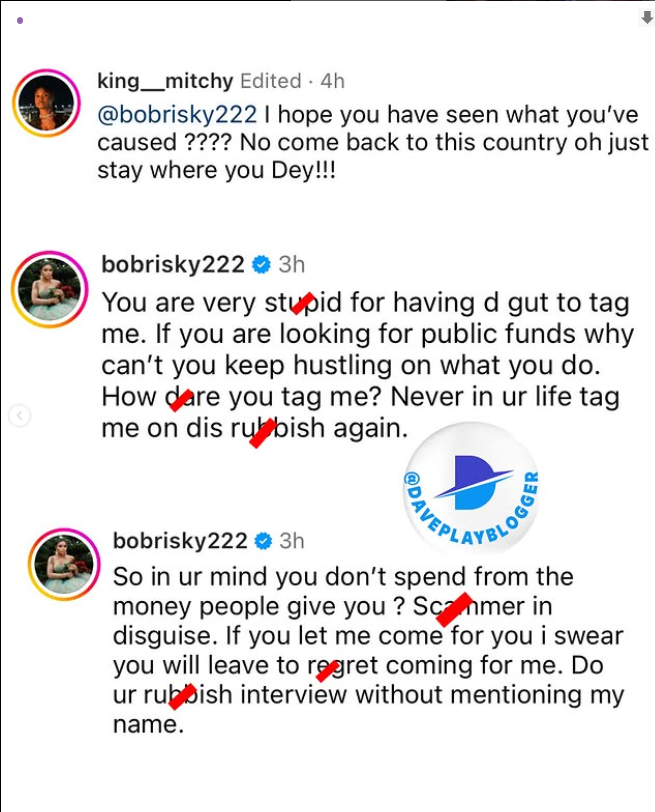Viewport: 655px width, 812px height.
Task: Click the 'Edited · 4h' label beside king__mitchy
Action: coord(293,81)
